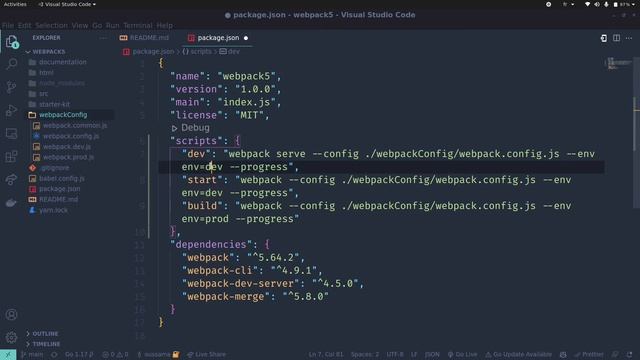This screenshot has height=360, width=640.
Task: Open the Remote Explorer view
Action: (11, 133)
